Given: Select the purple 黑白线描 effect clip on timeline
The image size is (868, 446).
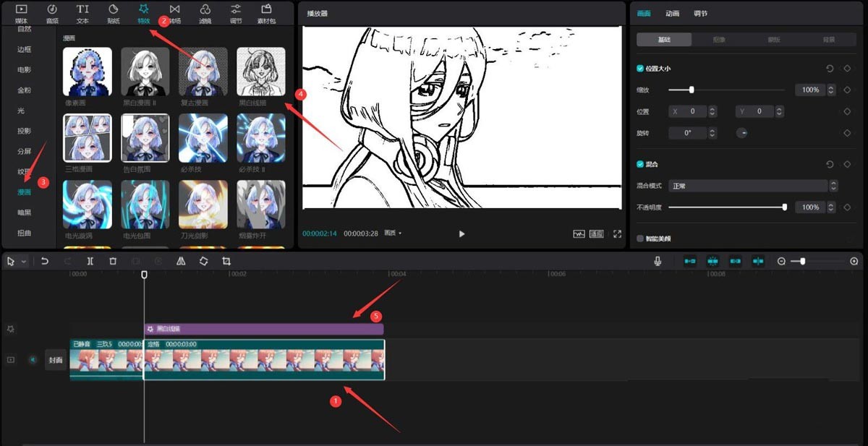Looking at the screenshot, I should pos(264,329).
